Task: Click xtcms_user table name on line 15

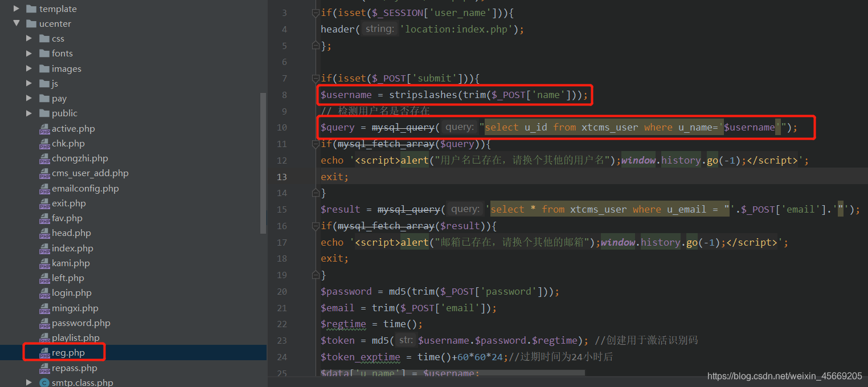Action: [599, 209]
